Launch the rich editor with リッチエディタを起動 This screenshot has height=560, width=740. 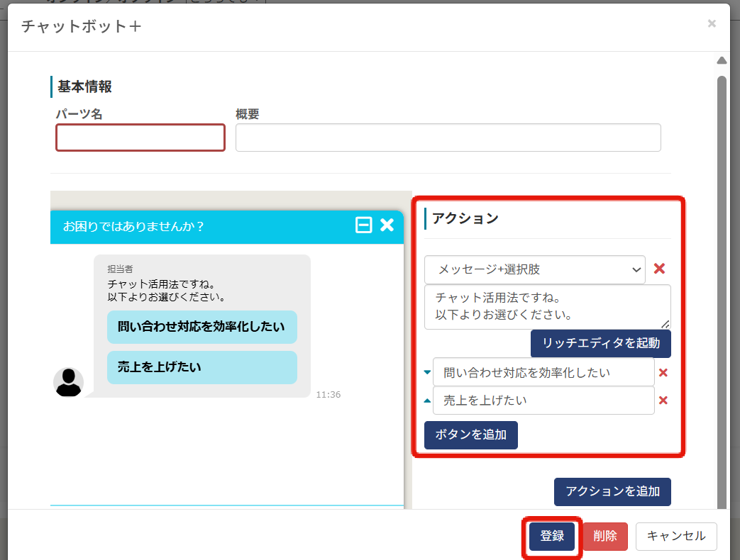[x=600, y=343]
